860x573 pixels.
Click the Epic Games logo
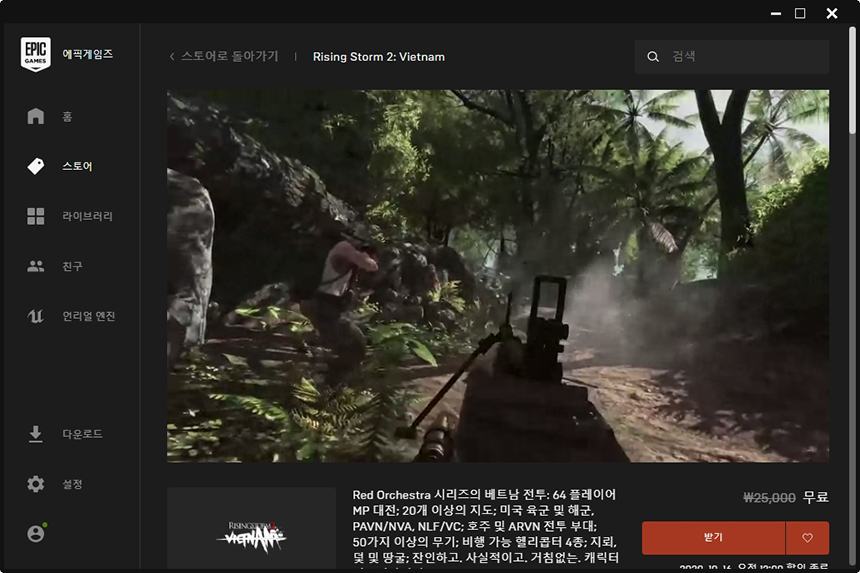[36, 54]
